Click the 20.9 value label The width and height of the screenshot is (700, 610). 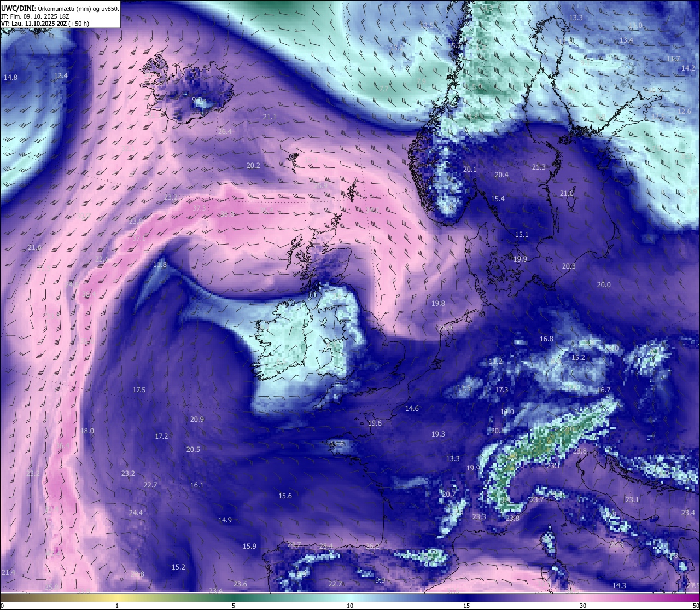click(x=197, y=419)
